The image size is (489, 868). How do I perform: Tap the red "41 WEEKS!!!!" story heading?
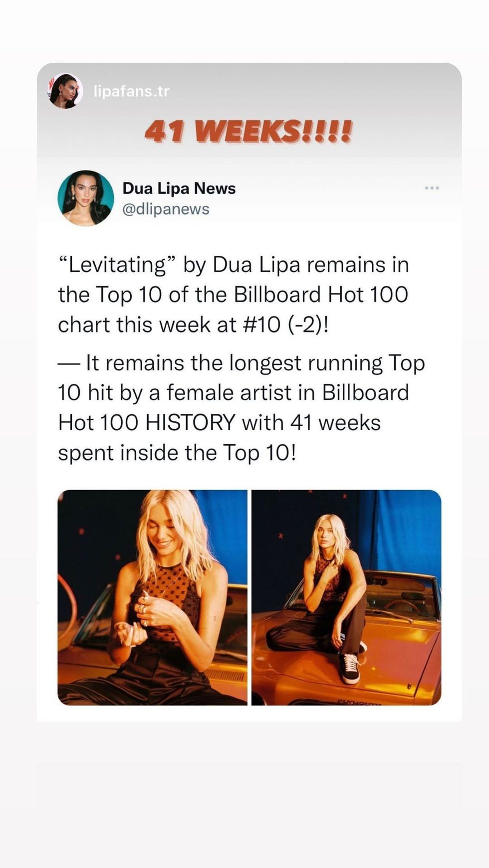[248, 132]
